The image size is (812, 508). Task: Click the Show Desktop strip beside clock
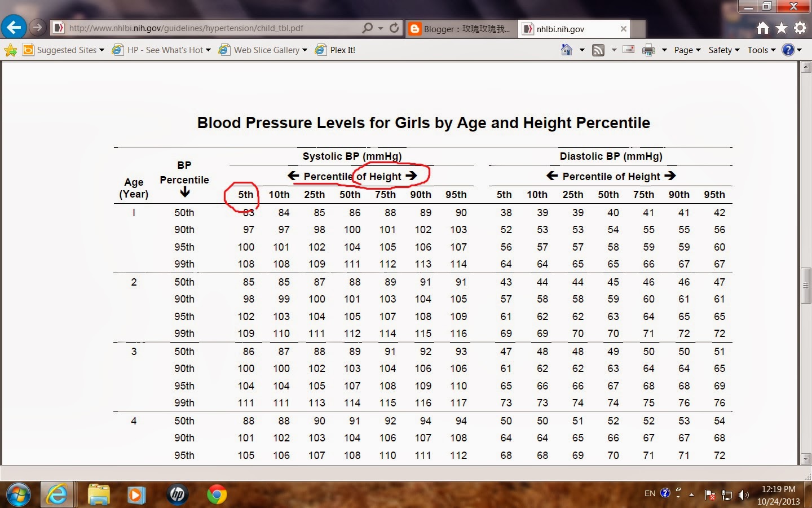[808, 495]
